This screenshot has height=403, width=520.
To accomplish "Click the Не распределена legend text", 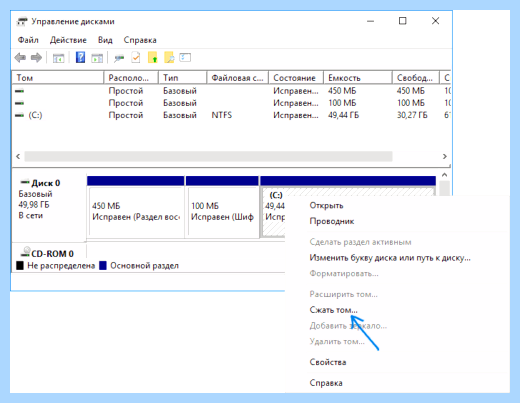I will pos(61,266).
